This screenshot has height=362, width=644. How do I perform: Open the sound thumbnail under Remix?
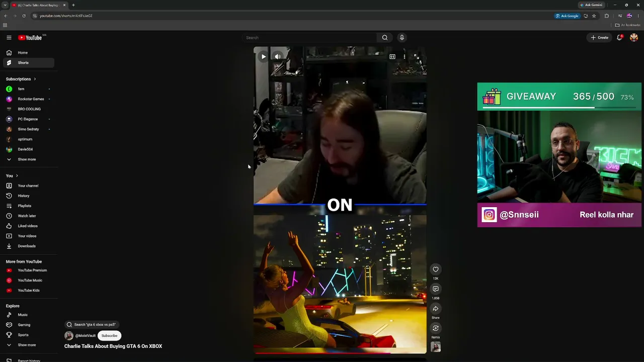[436, 347]
